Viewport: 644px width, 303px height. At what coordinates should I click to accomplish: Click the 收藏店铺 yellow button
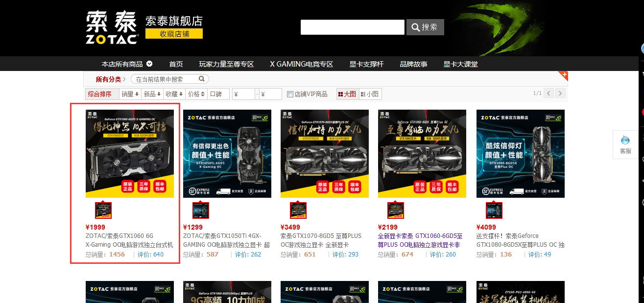point(174,34)
